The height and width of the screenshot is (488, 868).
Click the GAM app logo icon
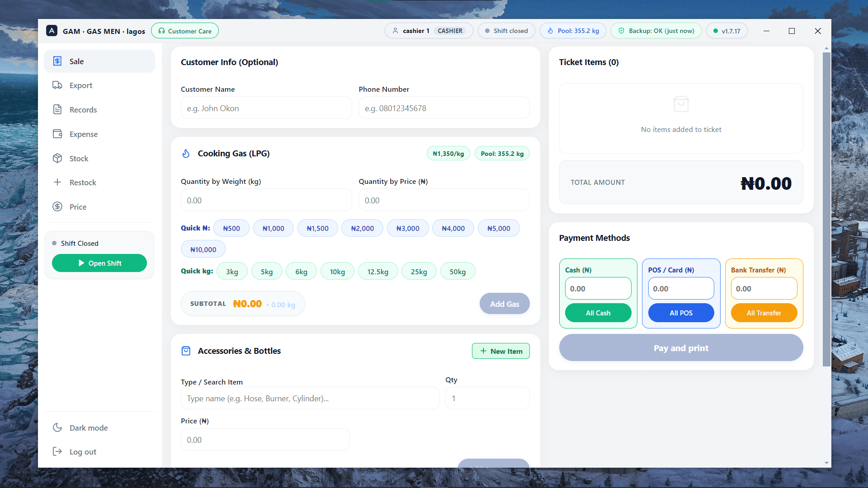52,31
